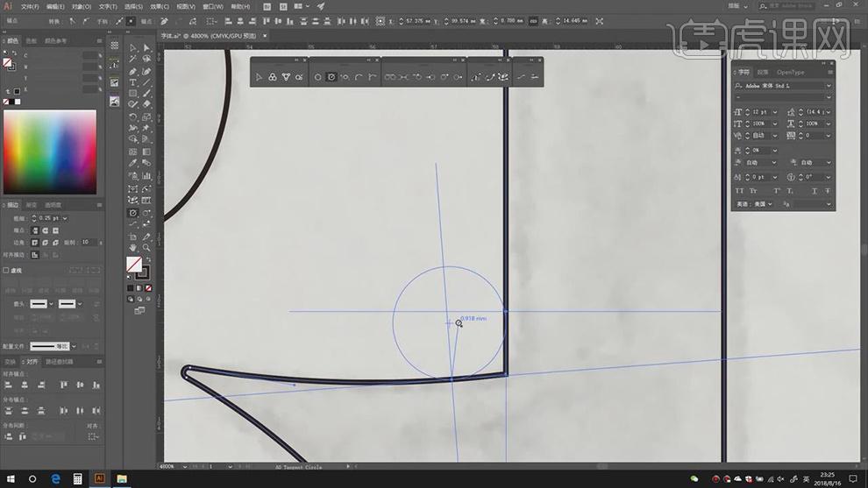This screenshot has height=488, width=868.
Task: Select the Line Segment tool
Action: 146,83
